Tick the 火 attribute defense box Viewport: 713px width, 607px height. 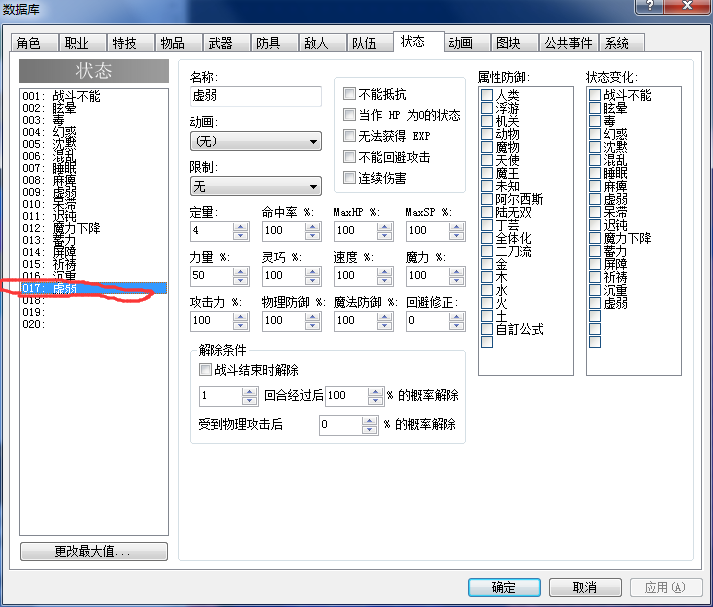click(487, 303)
